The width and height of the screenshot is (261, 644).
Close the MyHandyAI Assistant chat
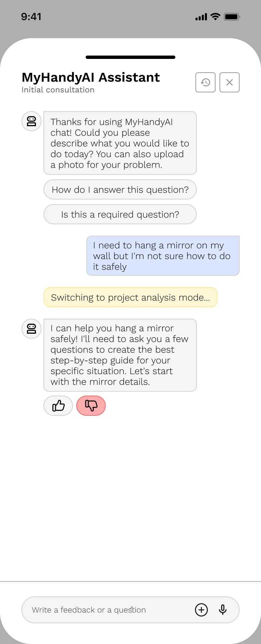230,82
